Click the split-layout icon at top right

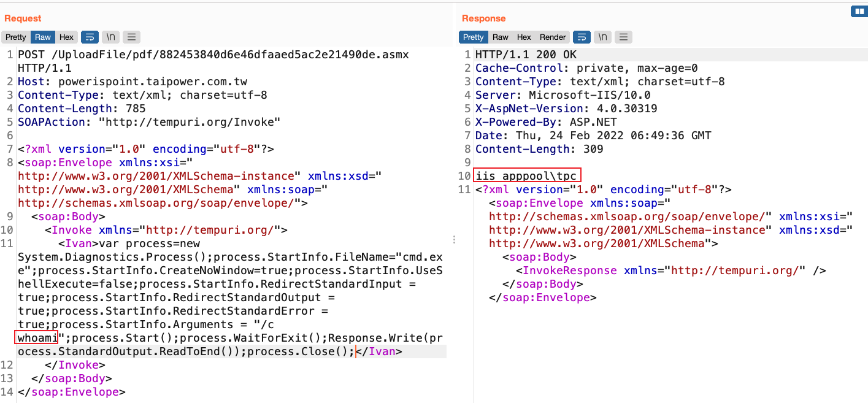pyautogui.click(x=859, y=12)
